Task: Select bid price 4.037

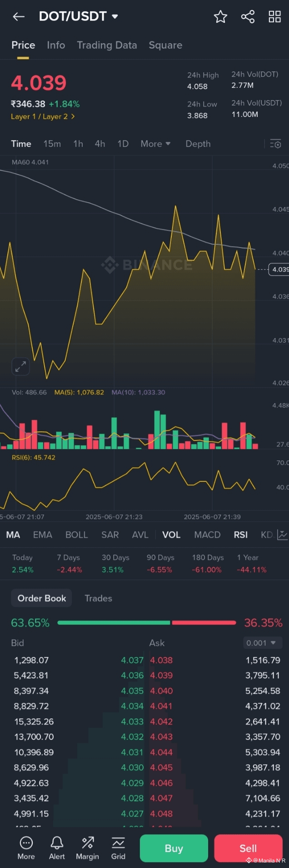Action: [132, 660]
